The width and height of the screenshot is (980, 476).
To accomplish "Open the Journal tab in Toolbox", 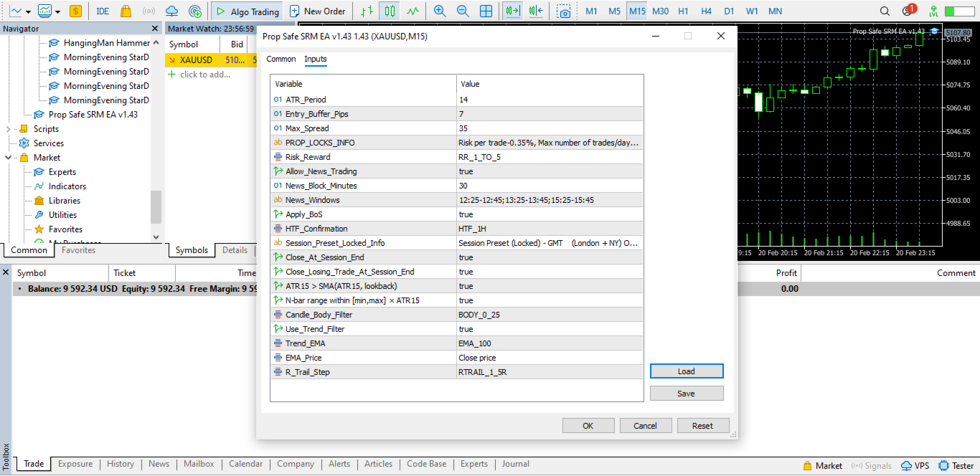I will pyautogui.click(x=515, y=464).
